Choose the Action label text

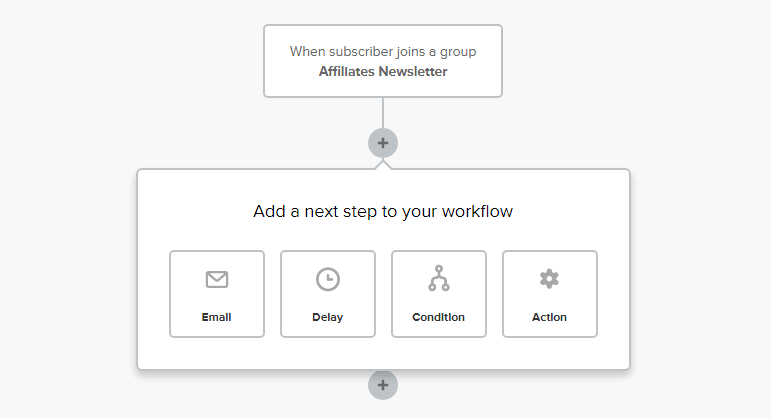coord(549,317)
